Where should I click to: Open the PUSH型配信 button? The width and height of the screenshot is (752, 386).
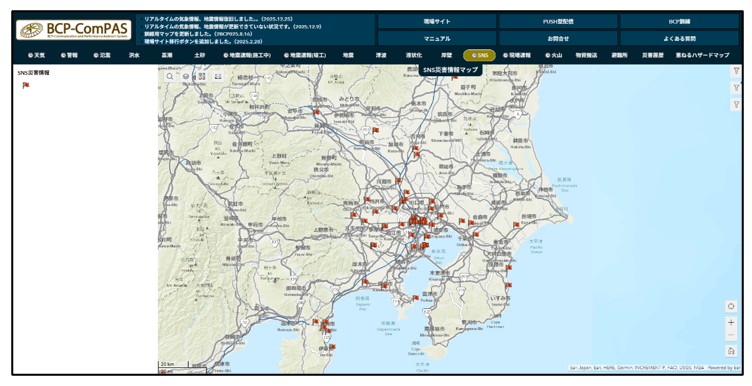[558, 22]
